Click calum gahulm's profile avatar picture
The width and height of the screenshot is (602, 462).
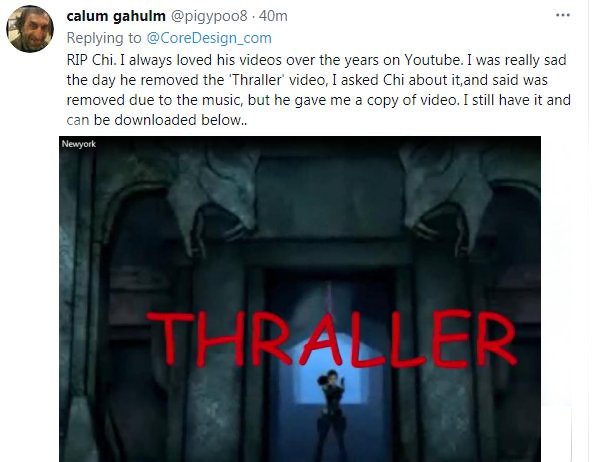coord(30,29)
